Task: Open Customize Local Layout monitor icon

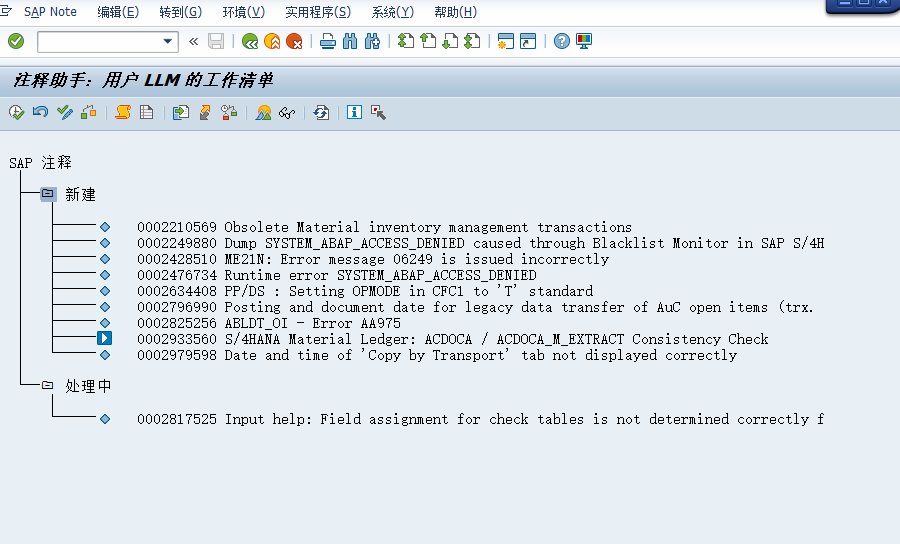Action: (x=584, y=41)
